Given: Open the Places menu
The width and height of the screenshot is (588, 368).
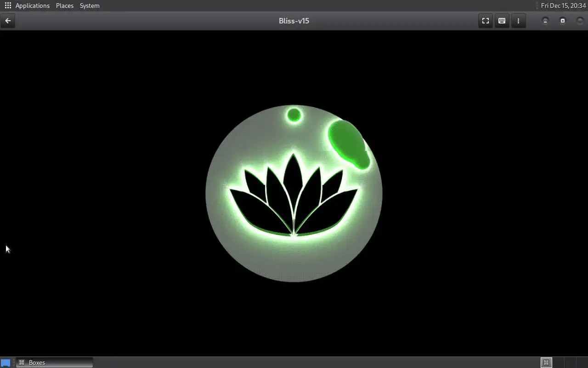Looking at the screenshot, I should pos(65,6).
